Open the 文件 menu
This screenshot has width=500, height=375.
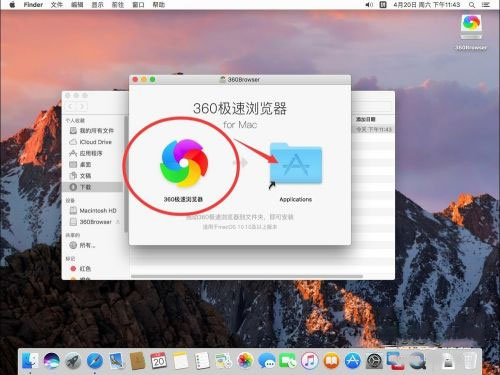[57, 5]
